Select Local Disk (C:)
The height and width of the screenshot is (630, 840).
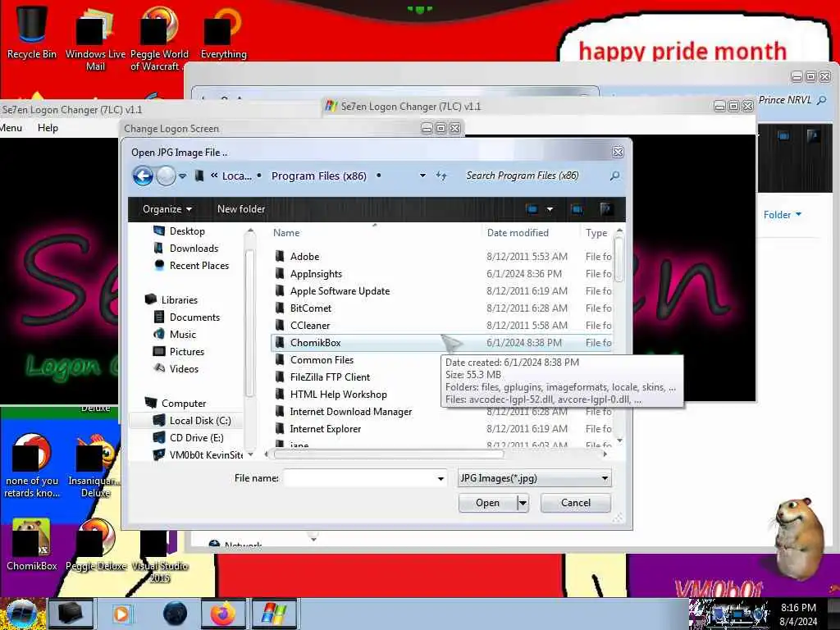(x=200, y=421)
